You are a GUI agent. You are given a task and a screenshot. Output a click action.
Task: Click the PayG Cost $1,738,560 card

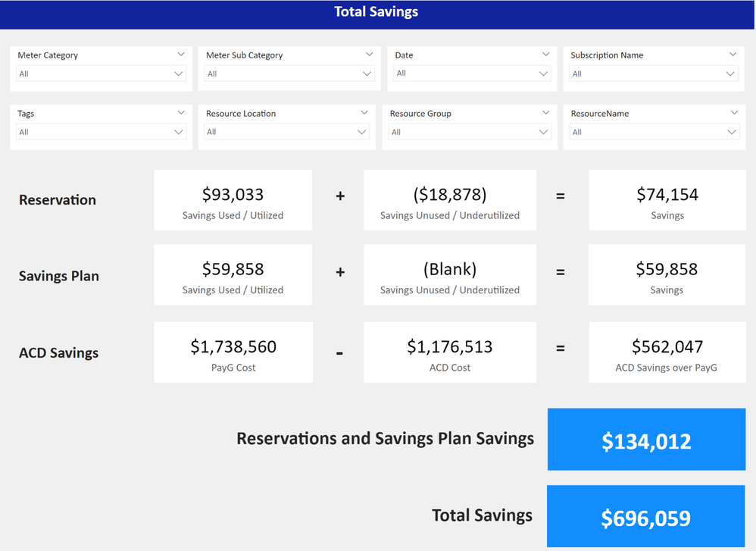[233, 352]
